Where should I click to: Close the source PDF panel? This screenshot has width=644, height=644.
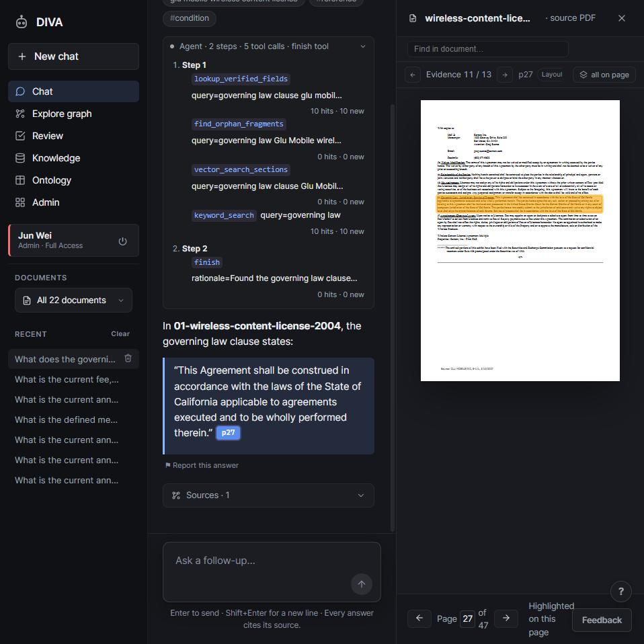click(x=622, y=18)
